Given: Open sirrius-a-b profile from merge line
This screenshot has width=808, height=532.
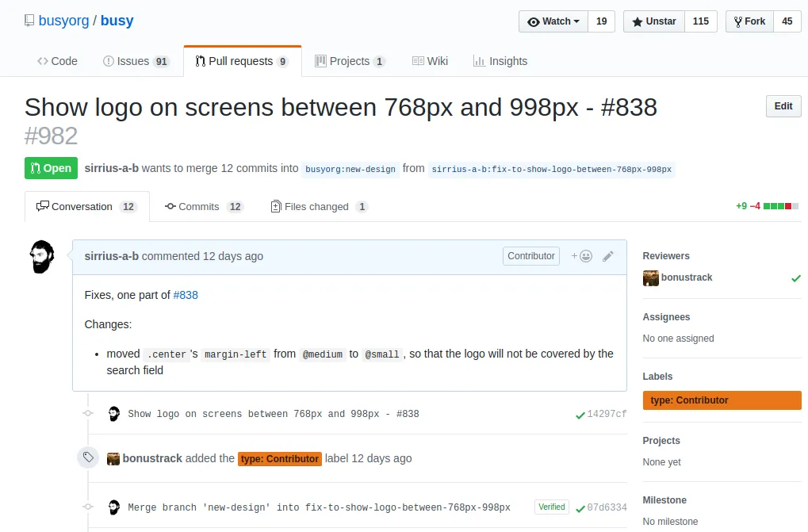Looking at the screenshot, I should 111,168.
